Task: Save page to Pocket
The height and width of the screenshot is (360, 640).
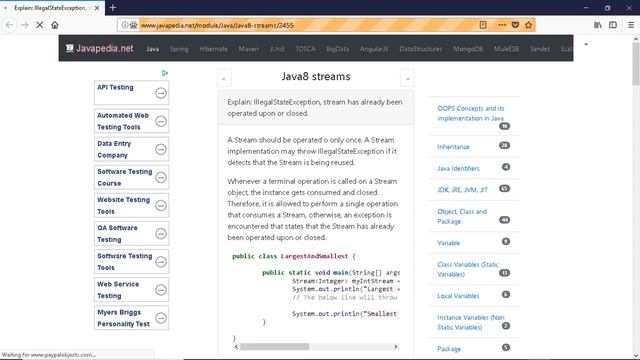Action: coord(515,25)
